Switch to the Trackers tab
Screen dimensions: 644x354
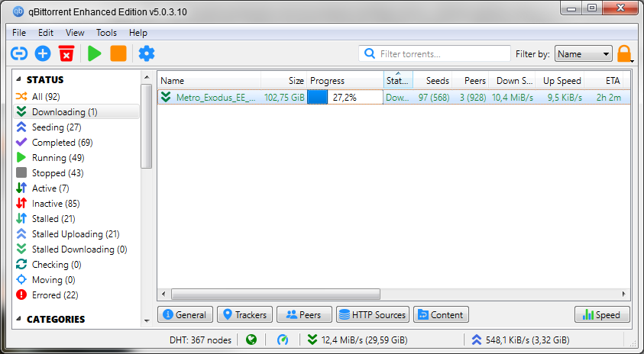pyautogui.click(x=244, y=314)
